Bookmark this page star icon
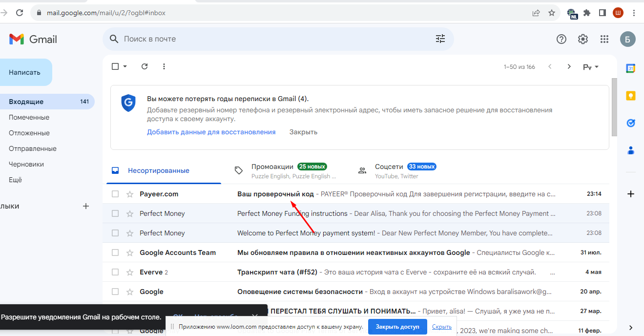This screenshot has height=336, width=644. pyautogui.click(x=552, y=13)
